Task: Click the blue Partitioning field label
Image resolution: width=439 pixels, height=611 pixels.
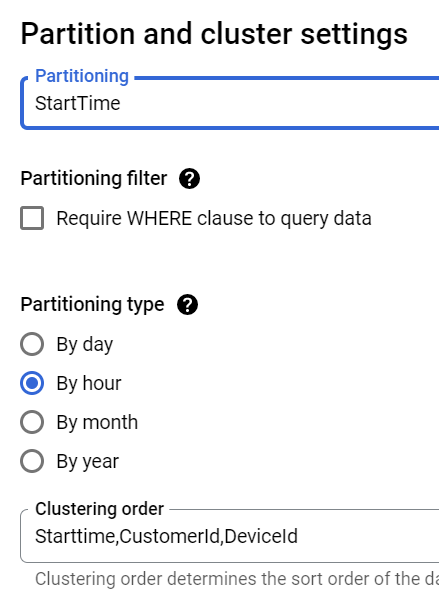Action: pos(82,76)
